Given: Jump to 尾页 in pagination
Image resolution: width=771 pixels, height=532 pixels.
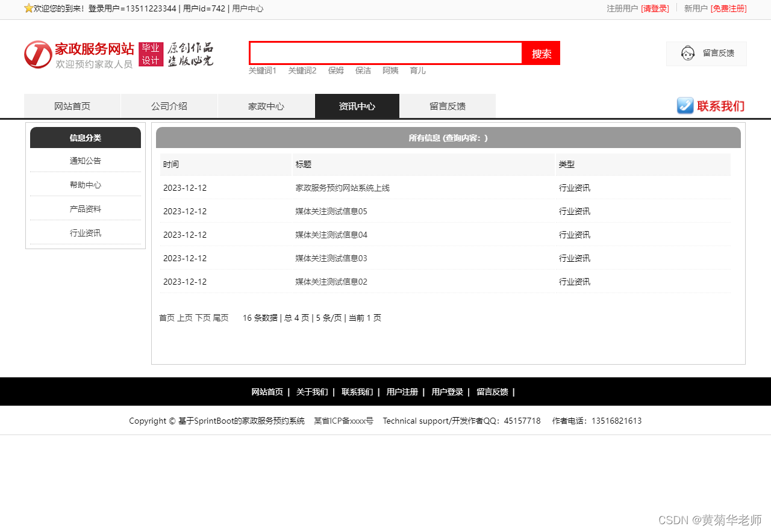Looking at the screenshot, I should (x=221, y=318).
